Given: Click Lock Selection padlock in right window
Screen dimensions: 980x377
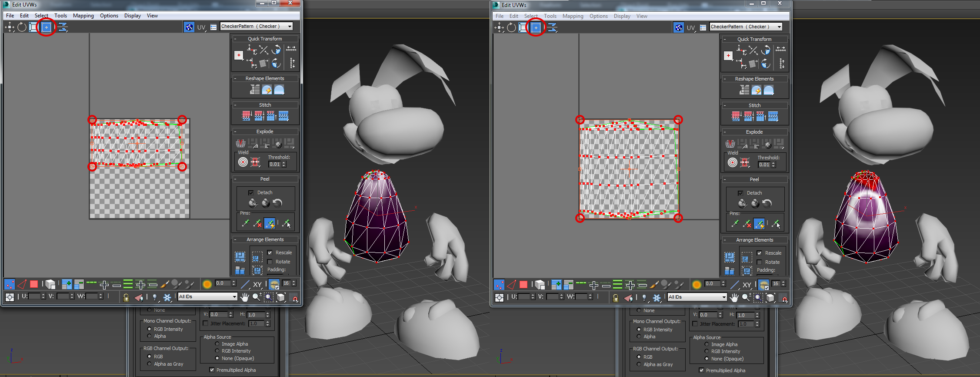Looking at the screenshot, I should [615, 298].
